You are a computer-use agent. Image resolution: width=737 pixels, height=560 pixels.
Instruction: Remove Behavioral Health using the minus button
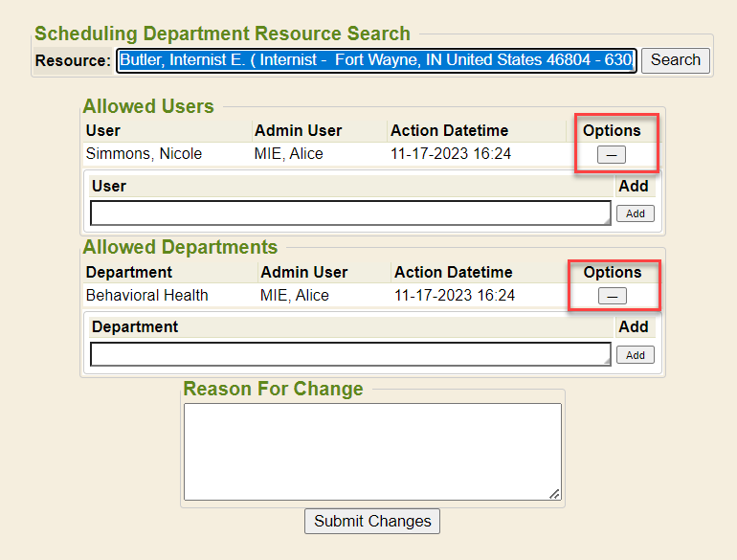click(x=612, y=297)
